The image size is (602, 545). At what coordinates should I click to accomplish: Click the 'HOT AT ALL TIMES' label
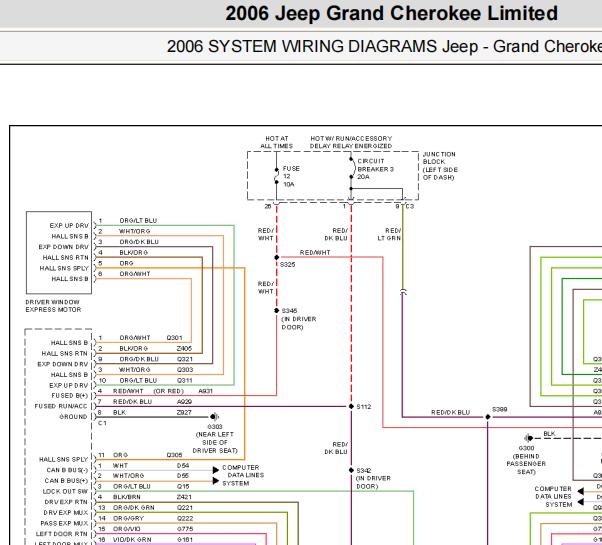coord(276,142)
